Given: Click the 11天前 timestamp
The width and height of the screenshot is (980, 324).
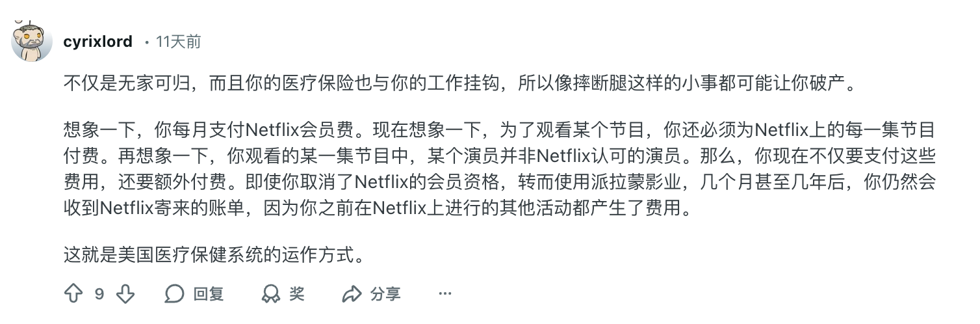Looking at the screenshot, I should (x=178, y=42).
